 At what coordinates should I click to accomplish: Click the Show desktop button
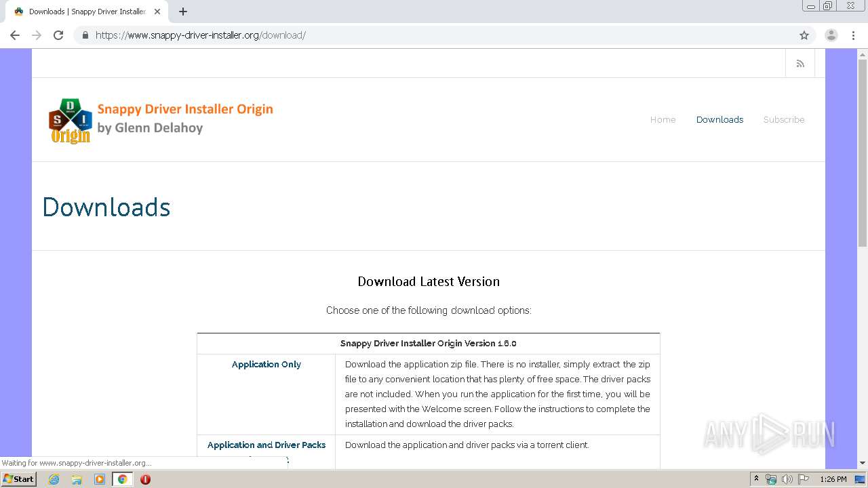861,479
